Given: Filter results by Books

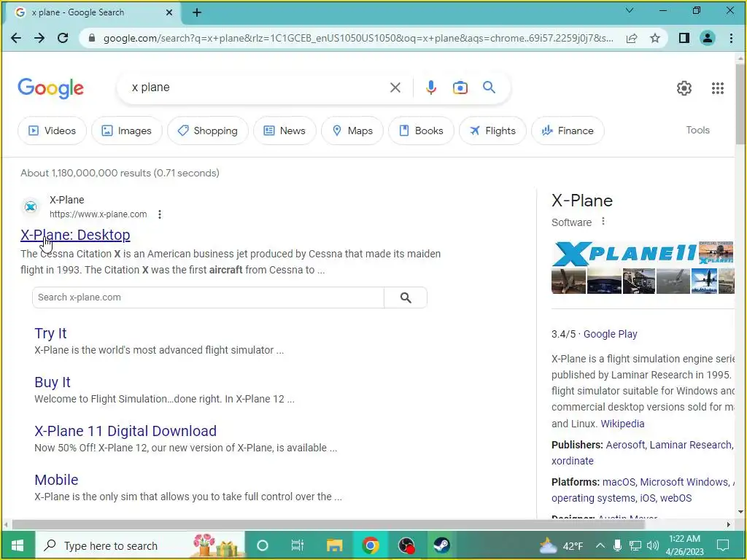Looking at the screenshot, I should (421, 131).
